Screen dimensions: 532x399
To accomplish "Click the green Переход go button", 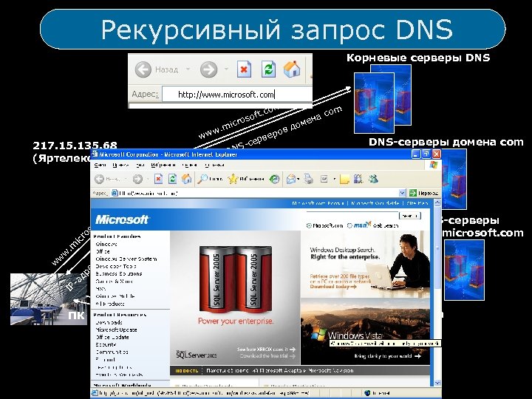I will coord(424,193).
